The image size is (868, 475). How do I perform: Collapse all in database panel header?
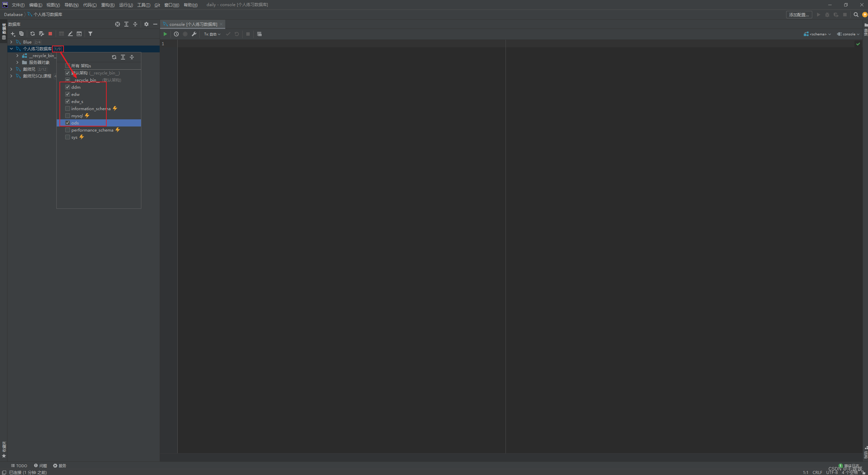point(135,24)
